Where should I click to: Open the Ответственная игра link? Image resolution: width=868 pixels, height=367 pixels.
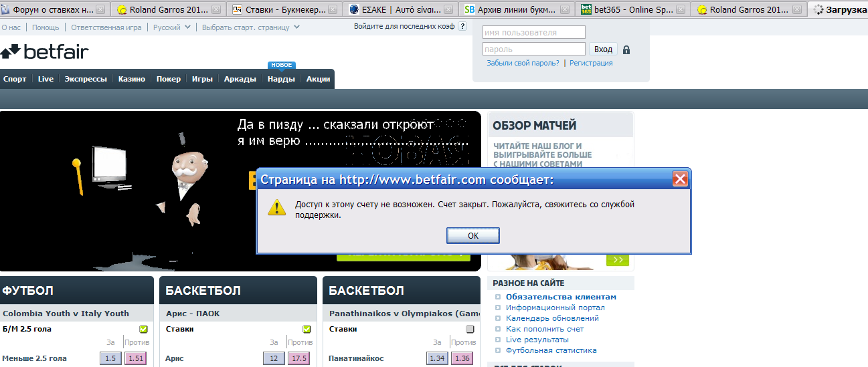click(x=106, y=27)
